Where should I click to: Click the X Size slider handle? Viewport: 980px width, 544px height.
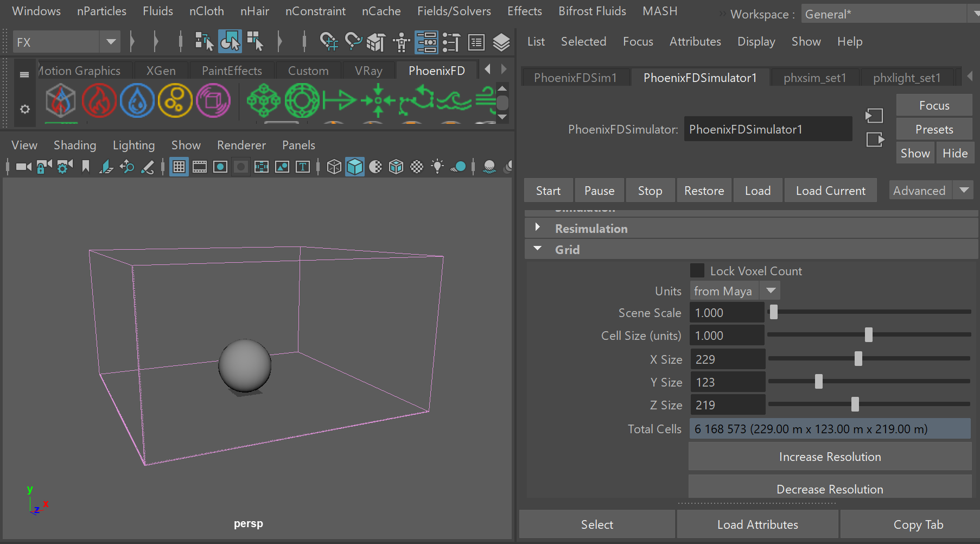tap(858, 359)
